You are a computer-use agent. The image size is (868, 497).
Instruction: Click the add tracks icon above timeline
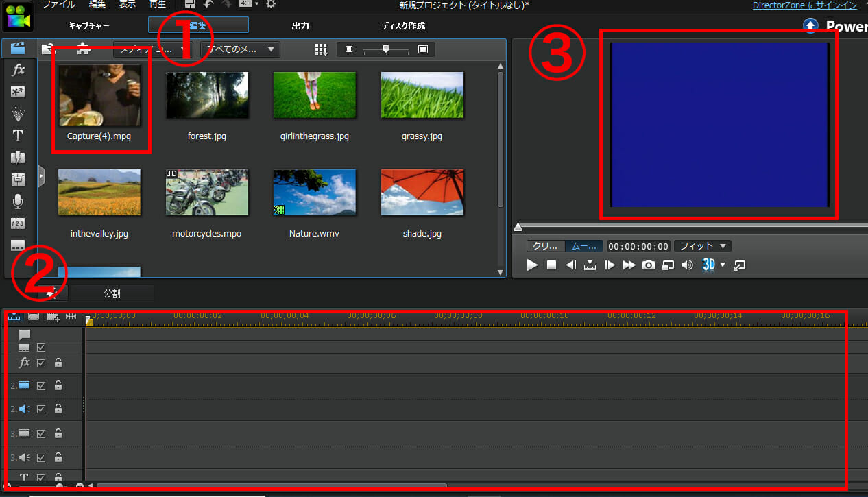53,316
